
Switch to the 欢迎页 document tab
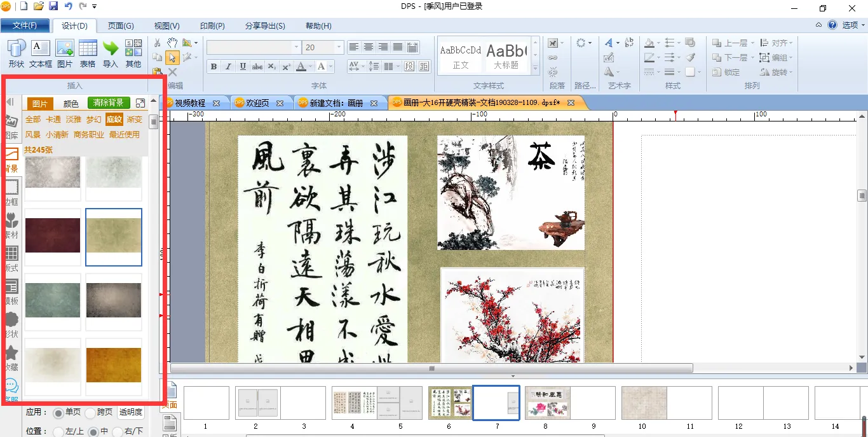coord(257,103)
